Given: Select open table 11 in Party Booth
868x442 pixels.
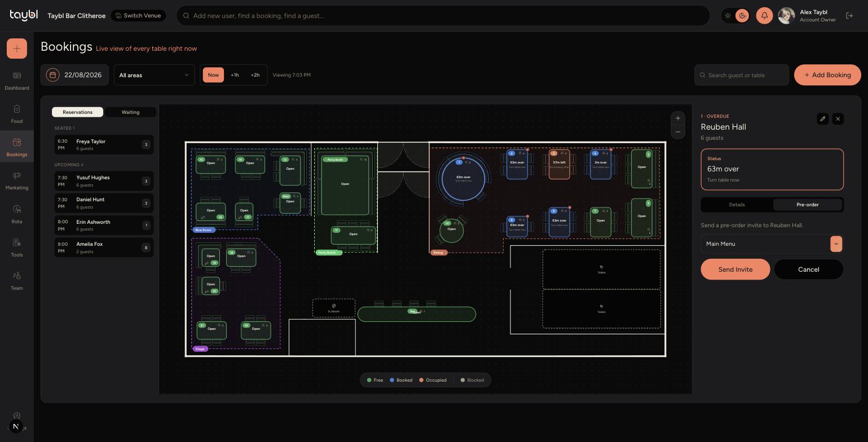Looking at the screenshot, I should point(353,235).
